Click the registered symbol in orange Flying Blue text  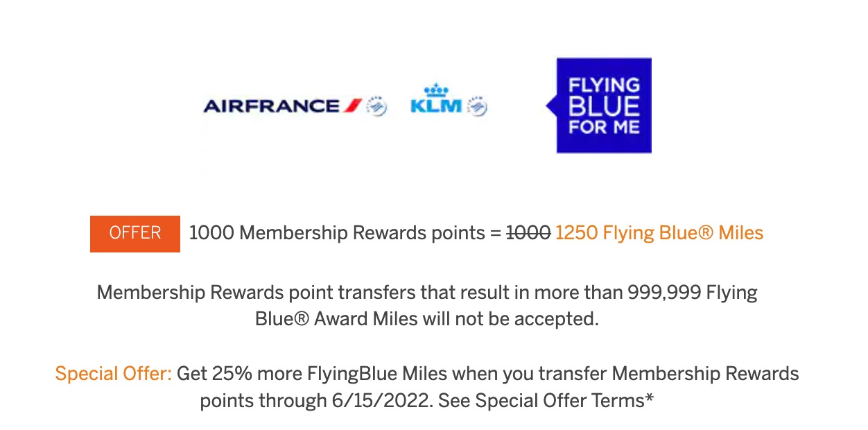pos(704,233)
